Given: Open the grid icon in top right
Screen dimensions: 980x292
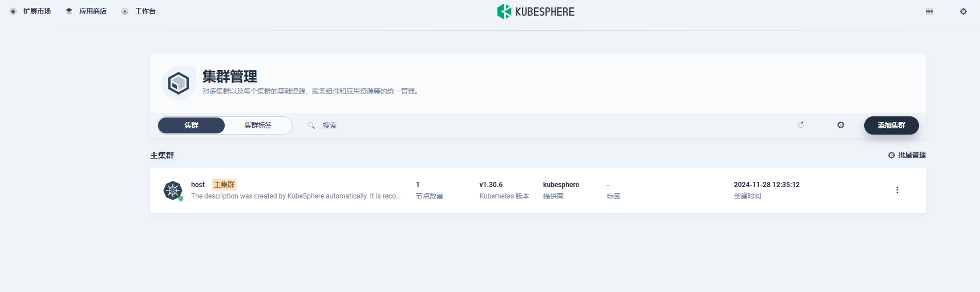Looking at the screenshot, I should pos(929,11).
